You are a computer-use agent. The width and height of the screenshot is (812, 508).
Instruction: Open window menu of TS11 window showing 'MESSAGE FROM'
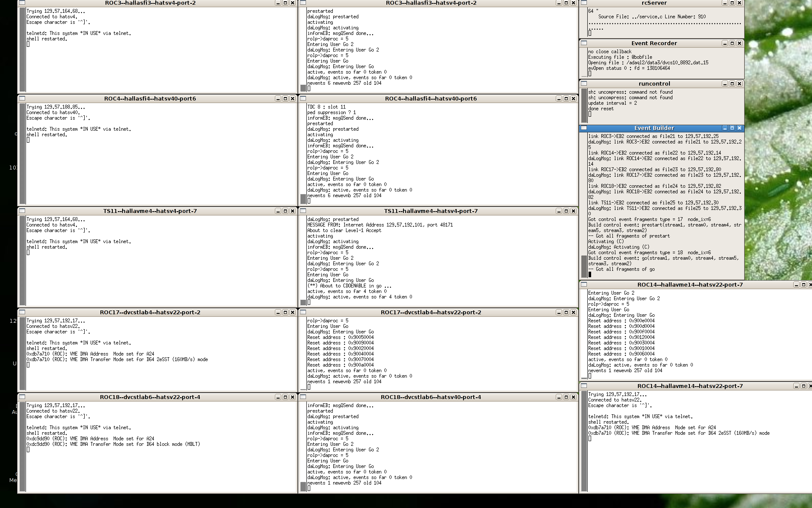(x=303, y=211)
